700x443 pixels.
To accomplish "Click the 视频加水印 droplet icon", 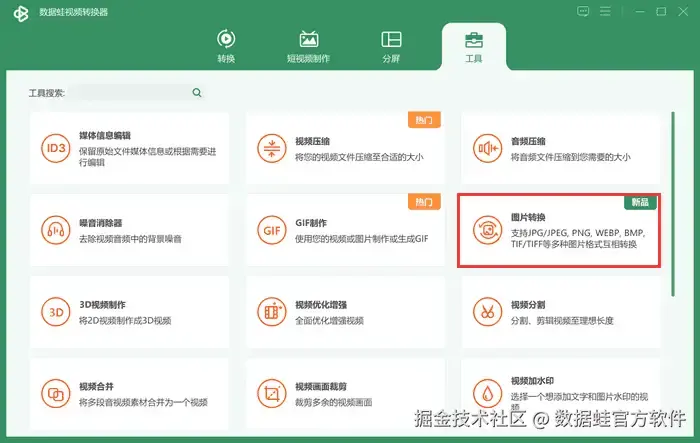I will pyautogui.click(x=488, y=394).
